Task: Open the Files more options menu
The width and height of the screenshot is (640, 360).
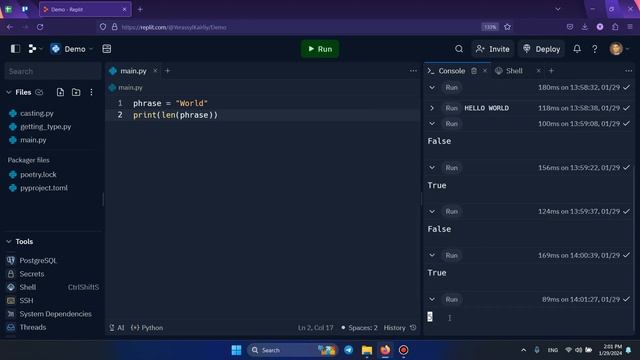Action: (x=91, y=93)
